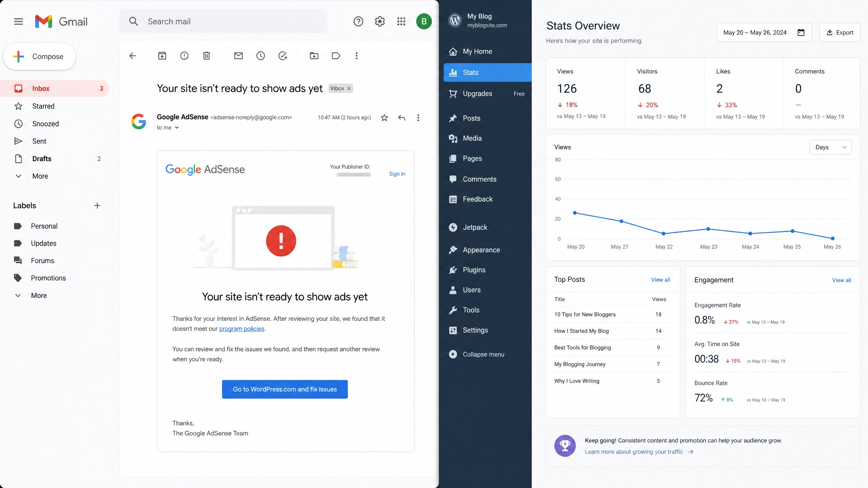Go back to inbox with arrow icon
The height and width of the screenshot is (488, 868).
pos(133,56)
